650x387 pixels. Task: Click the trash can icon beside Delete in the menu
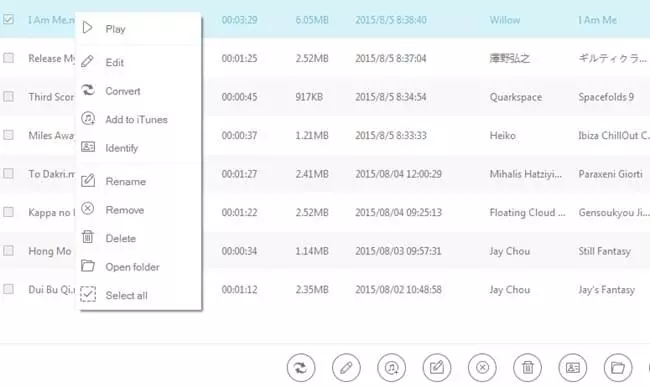pos(87,237)
